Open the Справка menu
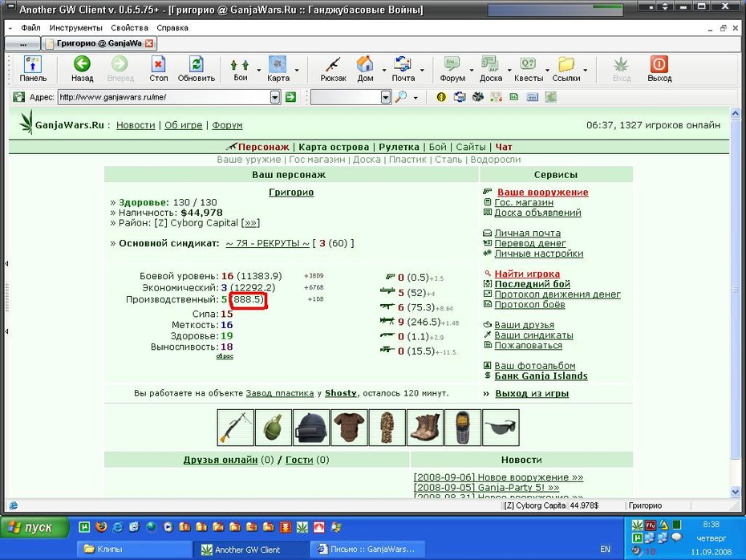Screen dimensions: 746x560 pos(172,27)
